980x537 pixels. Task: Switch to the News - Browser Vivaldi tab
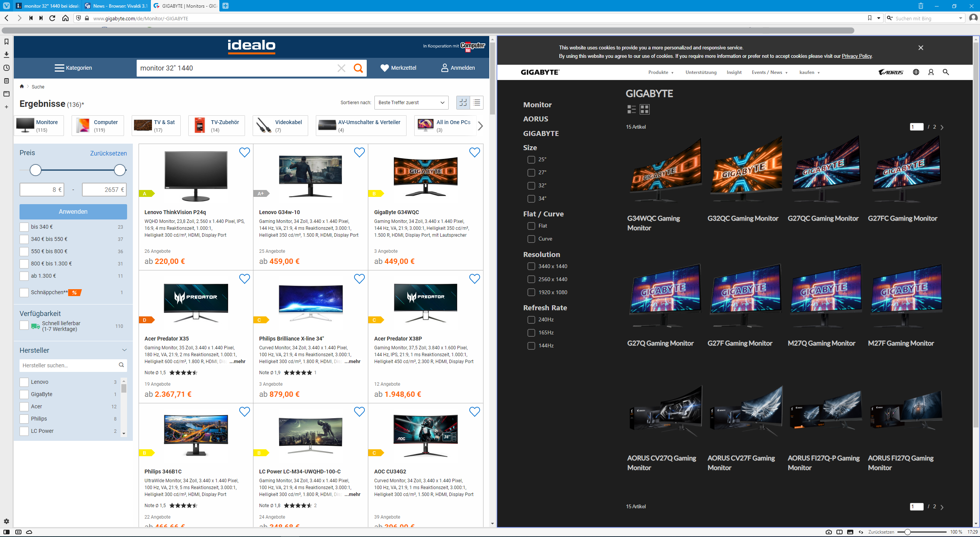pos(116,6)
